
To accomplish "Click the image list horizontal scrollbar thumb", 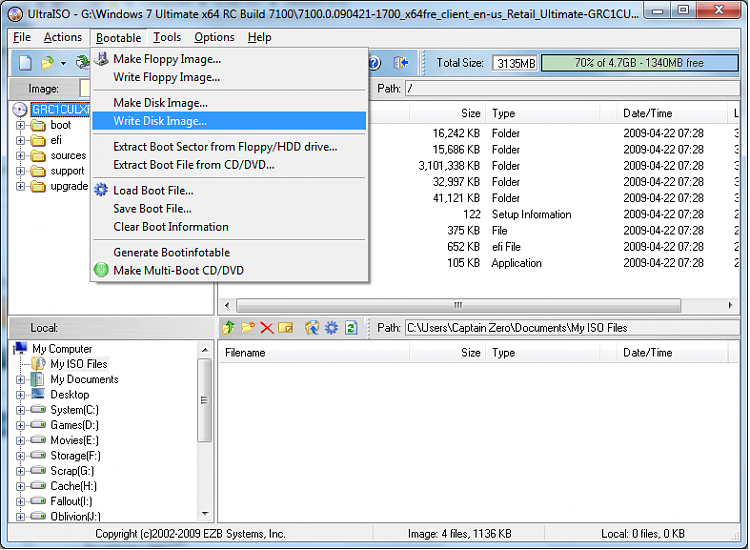I will click(x=458, y=305).
